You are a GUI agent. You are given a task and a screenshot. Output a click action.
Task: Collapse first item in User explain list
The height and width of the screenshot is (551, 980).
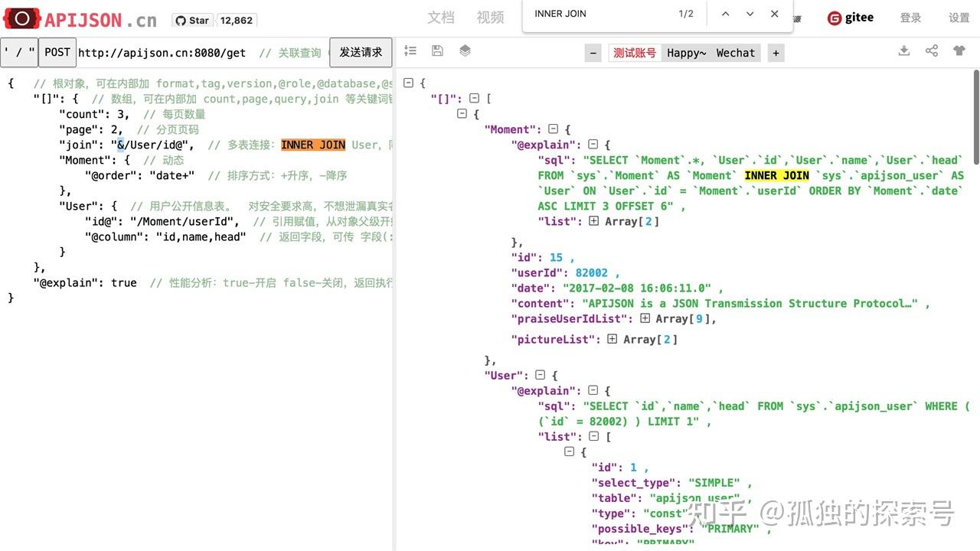569,452
